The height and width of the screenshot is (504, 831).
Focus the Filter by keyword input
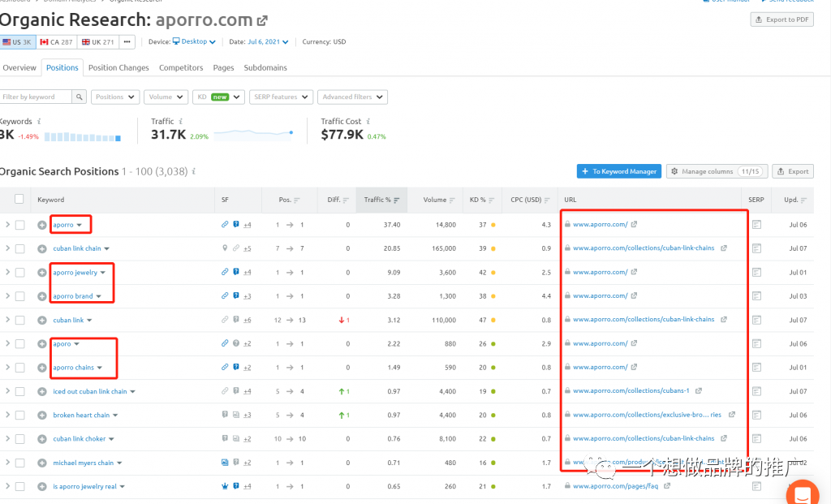point(36,97)
